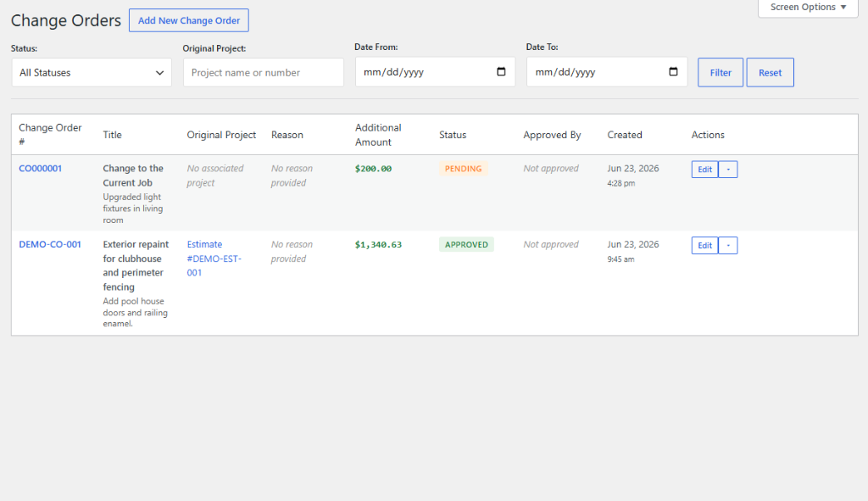Viewport: 868px width, 501px height.
Task: Open DEMO-CO-001 change order link
Action: point(50,244)
